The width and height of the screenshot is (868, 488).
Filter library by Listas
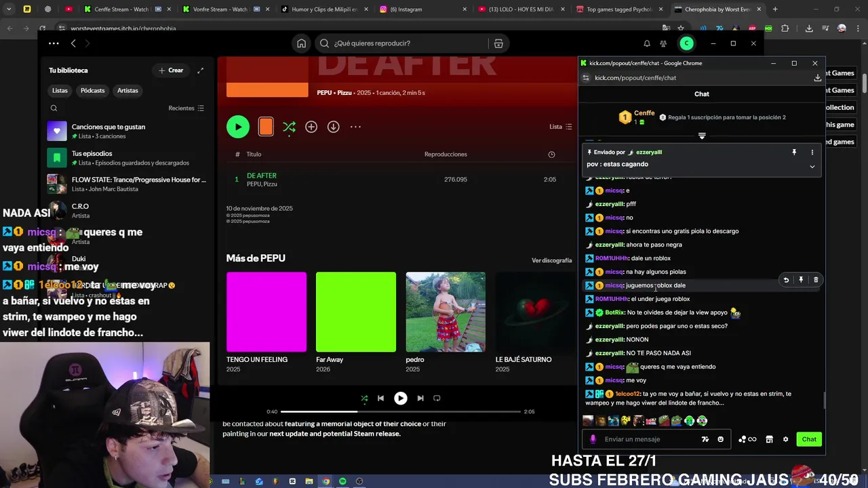(60, 91)
